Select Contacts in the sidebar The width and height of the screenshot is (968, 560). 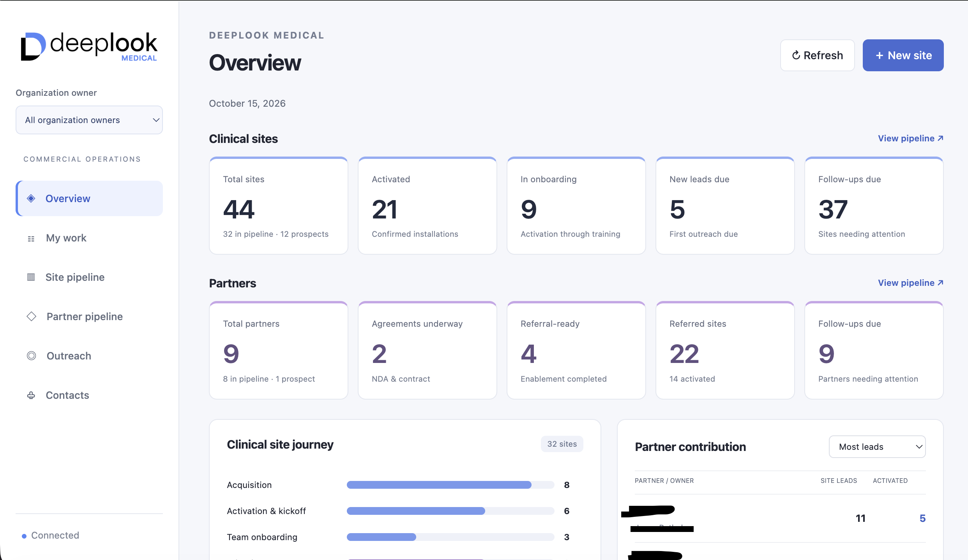pyautogui.click(x=89, y=395)
